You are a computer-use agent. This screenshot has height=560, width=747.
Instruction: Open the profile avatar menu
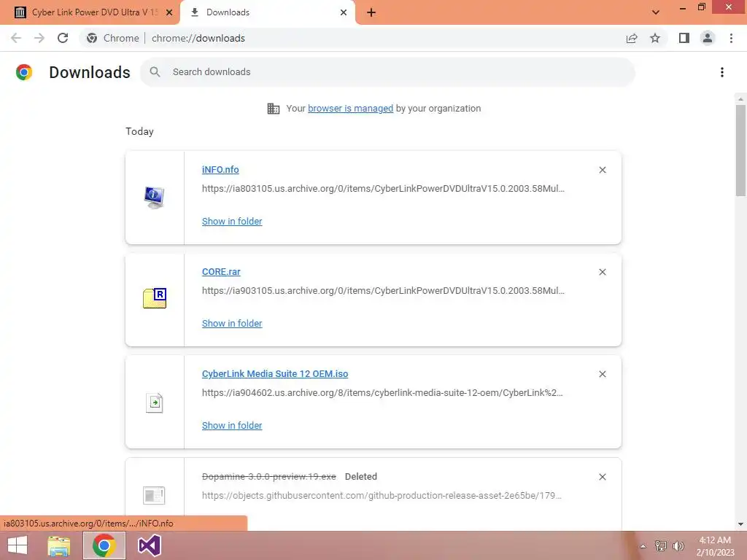tap(708, 38)
